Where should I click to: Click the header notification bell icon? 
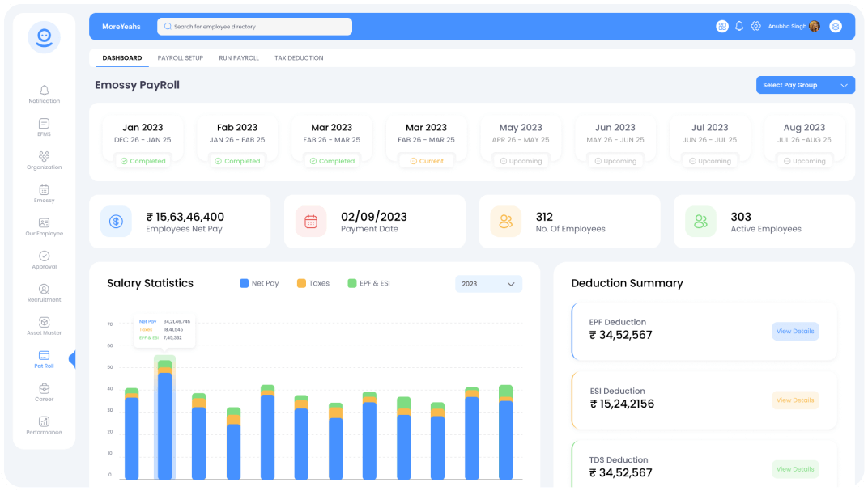739,27
